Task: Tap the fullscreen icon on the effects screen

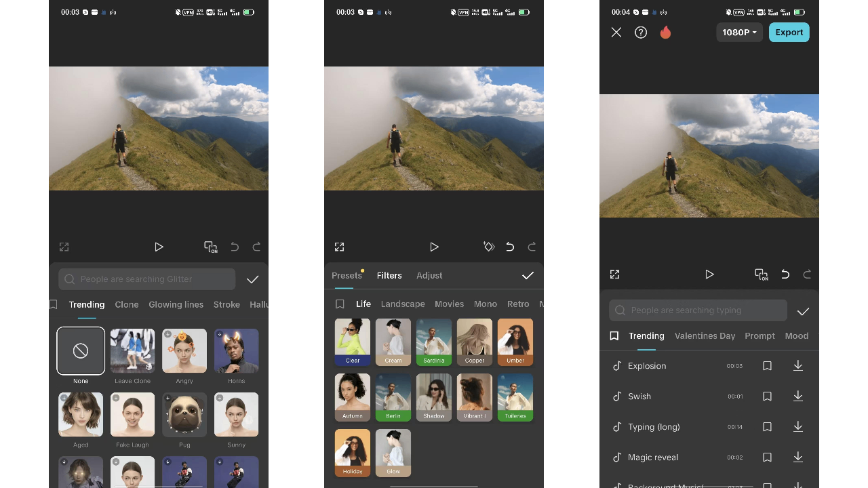Action: pos(64,247)
